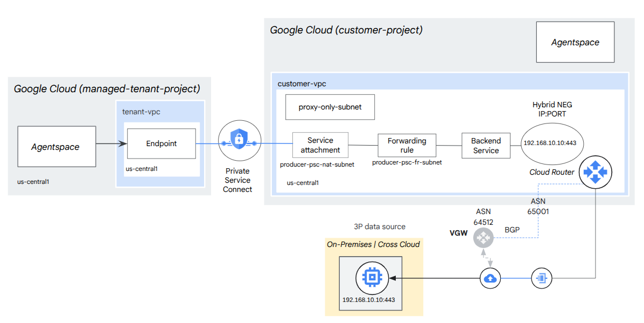Click the customer-vpc label
The height and width of the screenshot is (323, 644).
[x=302, y=84]
